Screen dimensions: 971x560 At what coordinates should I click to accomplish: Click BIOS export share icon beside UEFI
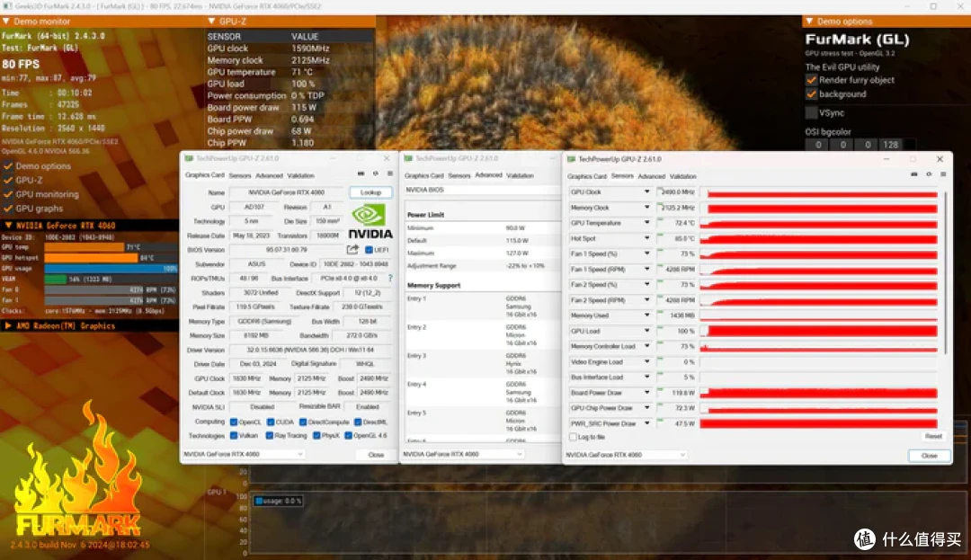(x=352, y=249)
